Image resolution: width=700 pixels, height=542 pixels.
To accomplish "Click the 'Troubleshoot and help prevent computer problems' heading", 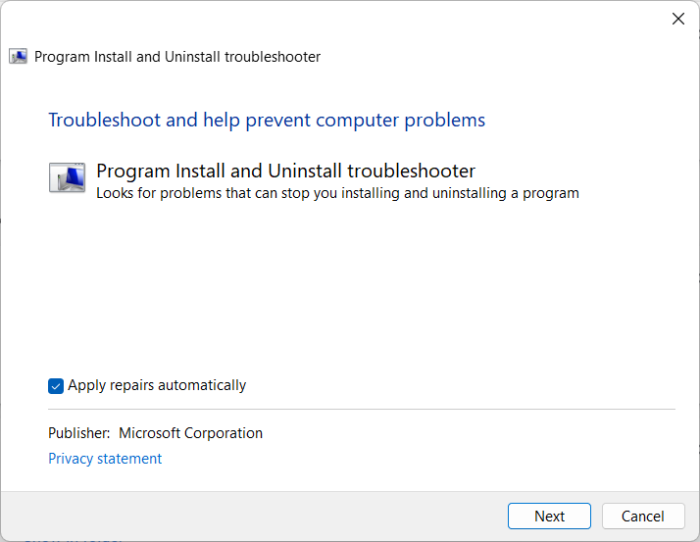I will [266, 120].
